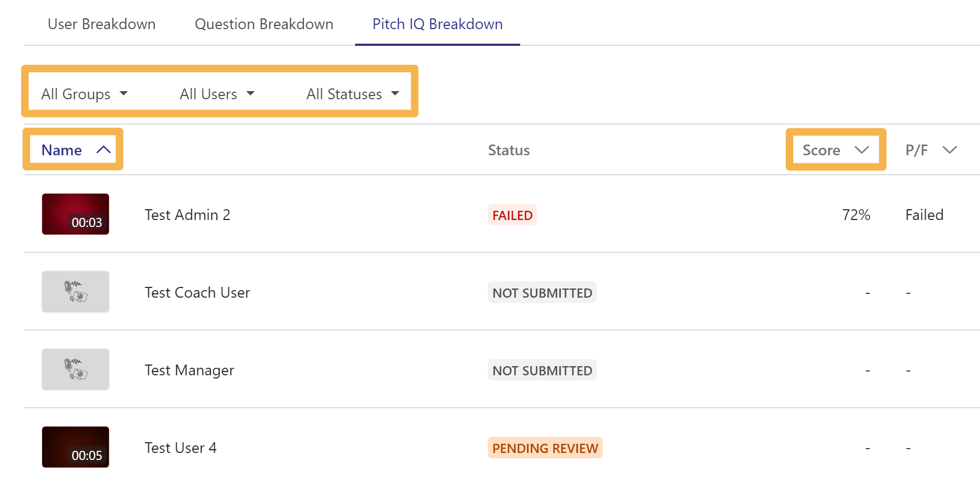Sort the table by Name column
Viewport: 980px width, 481px height.
point(62,150)
